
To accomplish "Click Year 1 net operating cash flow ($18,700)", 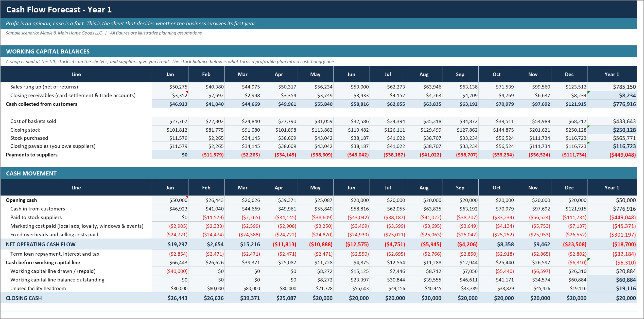I will 612,244.
